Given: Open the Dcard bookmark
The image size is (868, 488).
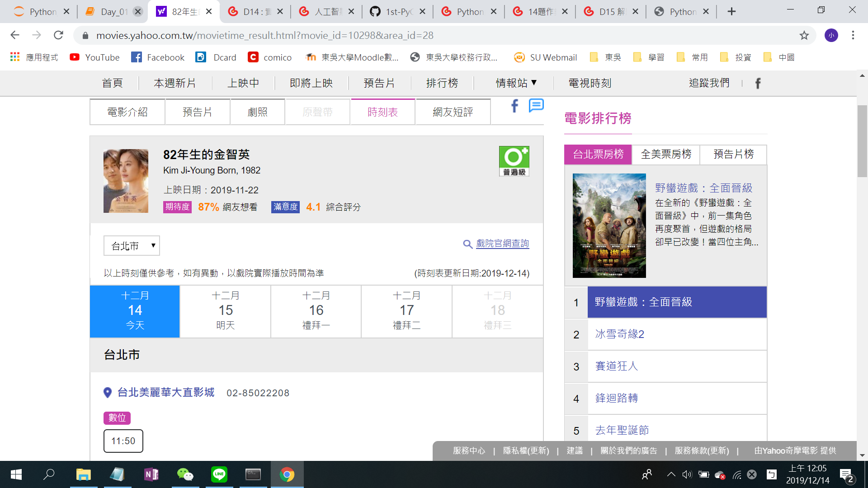Looking at the screenshot, I should pos(216,57).
